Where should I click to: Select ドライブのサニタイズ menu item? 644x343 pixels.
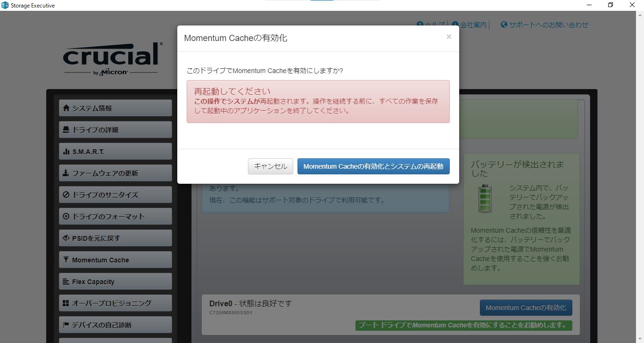tap(116, 195)
